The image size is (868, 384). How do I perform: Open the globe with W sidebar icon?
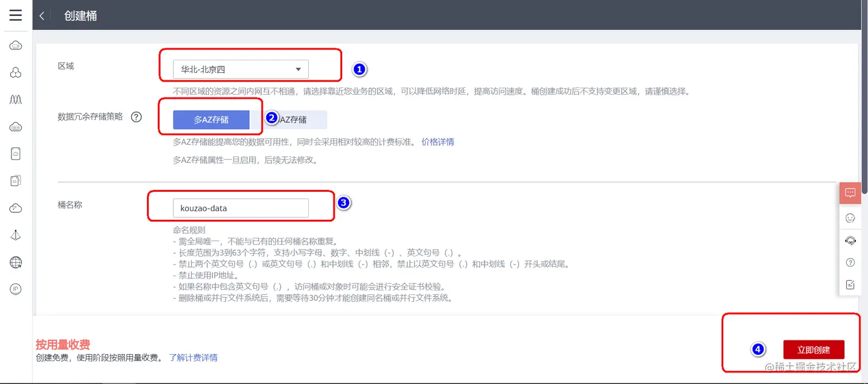16,262
